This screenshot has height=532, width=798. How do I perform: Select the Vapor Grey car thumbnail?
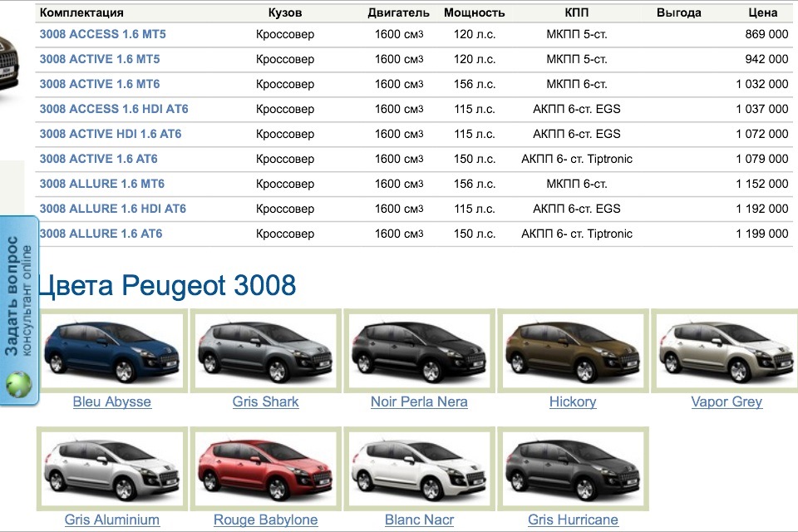pos(727,351)
